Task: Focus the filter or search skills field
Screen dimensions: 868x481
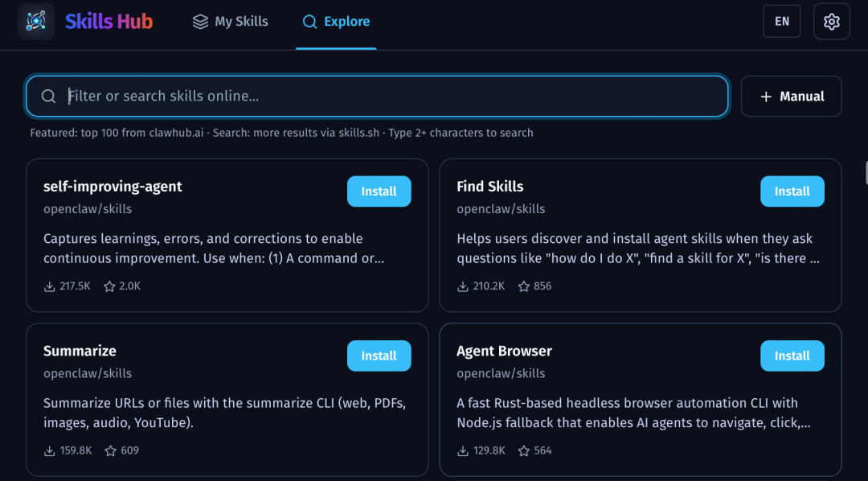Action: [x=386, y=97]
